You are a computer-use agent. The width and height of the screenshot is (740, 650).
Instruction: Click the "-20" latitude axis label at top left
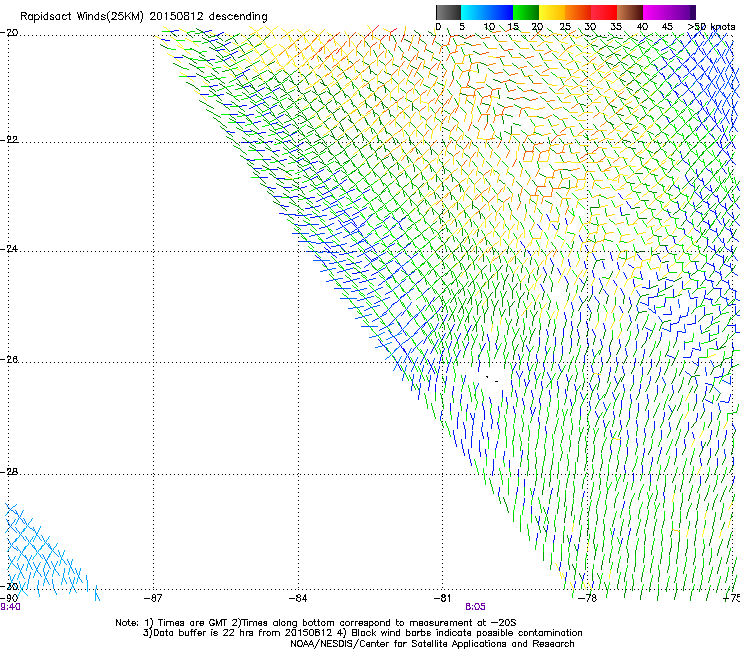9,33
